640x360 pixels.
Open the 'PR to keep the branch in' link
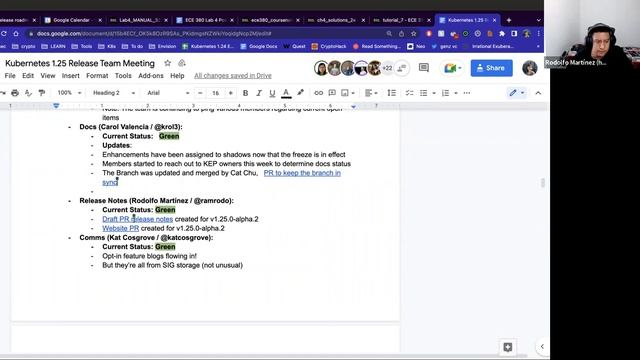[x=302, y=173]
